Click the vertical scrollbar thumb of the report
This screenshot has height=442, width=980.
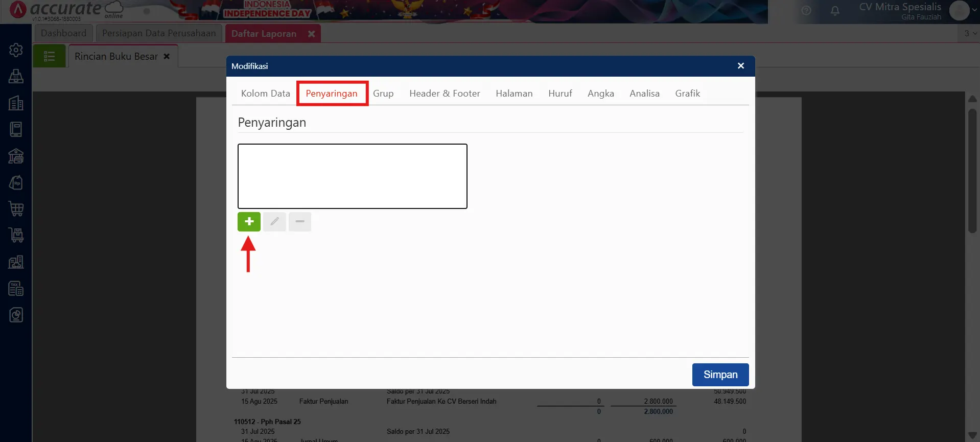972,171
